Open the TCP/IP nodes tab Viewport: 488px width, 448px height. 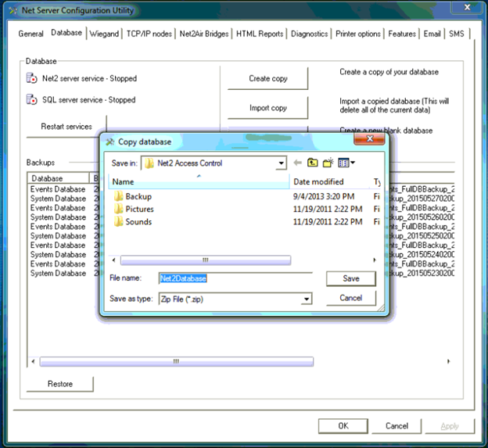point(149,34)
